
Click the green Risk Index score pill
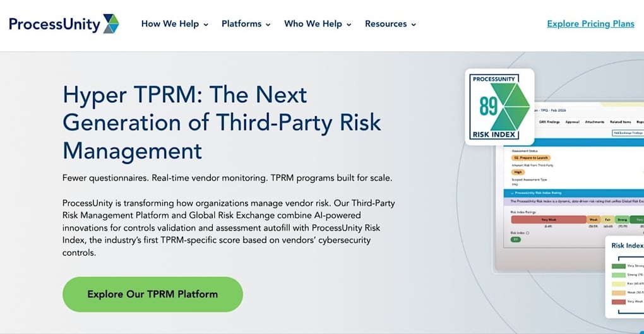point(516,239)
